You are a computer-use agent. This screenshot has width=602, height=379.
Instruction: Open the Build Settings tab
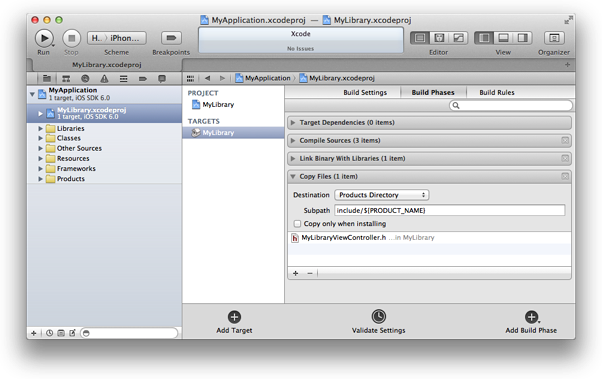tap(365, 93)
